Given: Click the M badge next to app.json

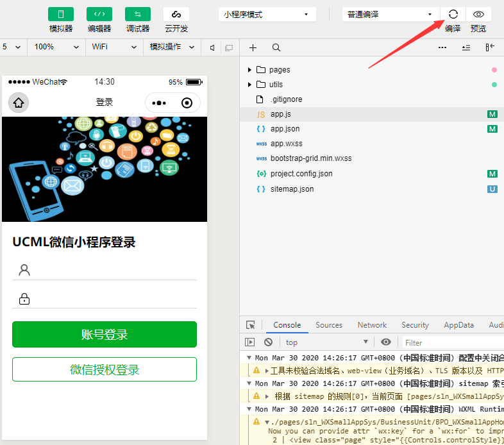Looking at the screenshot, I should click(492, 129).
